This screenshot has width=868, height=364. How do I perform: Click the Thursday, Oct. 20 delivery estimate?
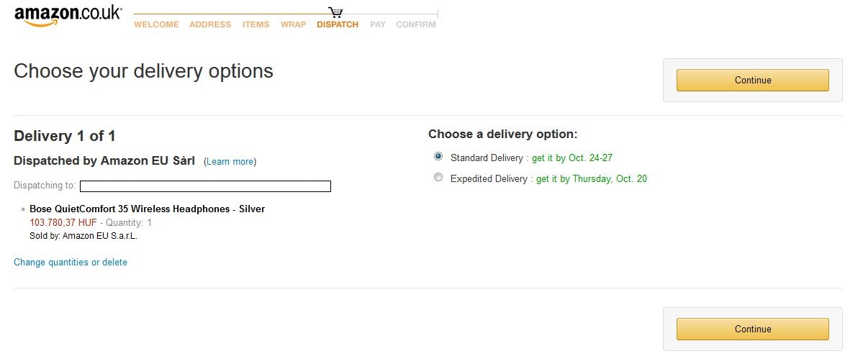pyautogui.click(x=610, y=179)
